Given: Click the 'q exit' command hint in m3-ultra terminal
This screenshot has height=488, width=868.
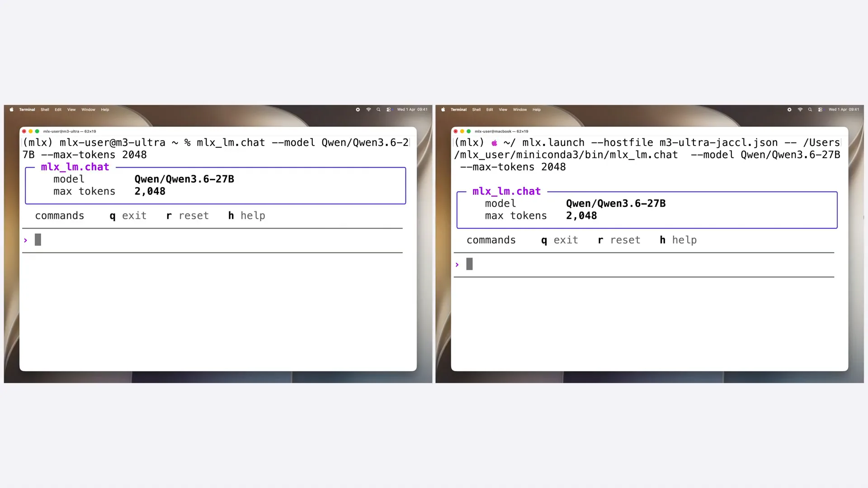Looking at the screenshot, I should 128,216.
